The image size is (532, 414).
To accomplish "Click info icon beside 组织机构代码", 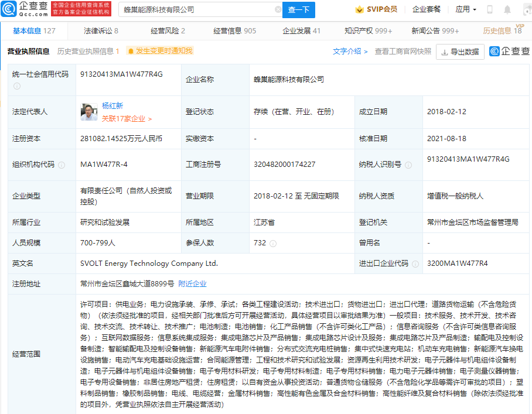I will pos(62,165).
